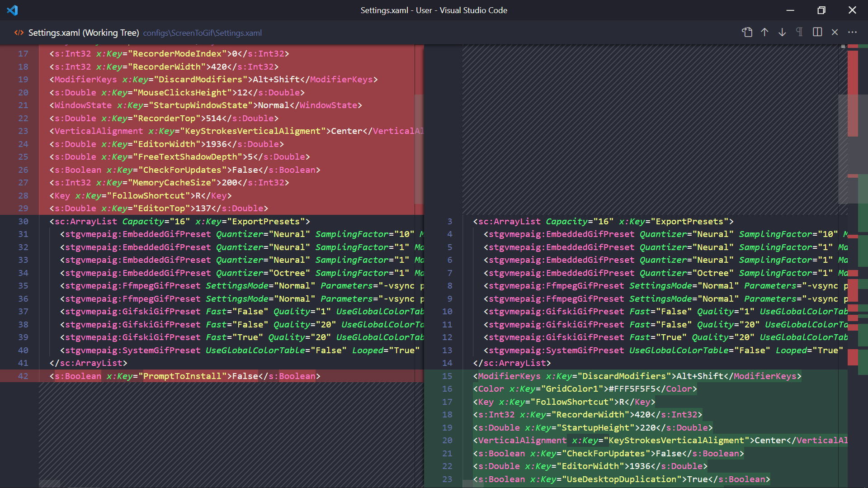Click left line number 24 EditorWidth

(x=23, y=144)
